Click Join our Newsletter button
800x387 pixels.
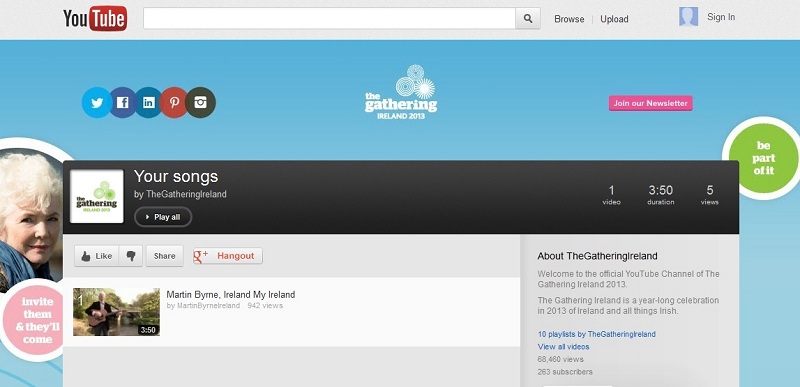click(651, 103)
